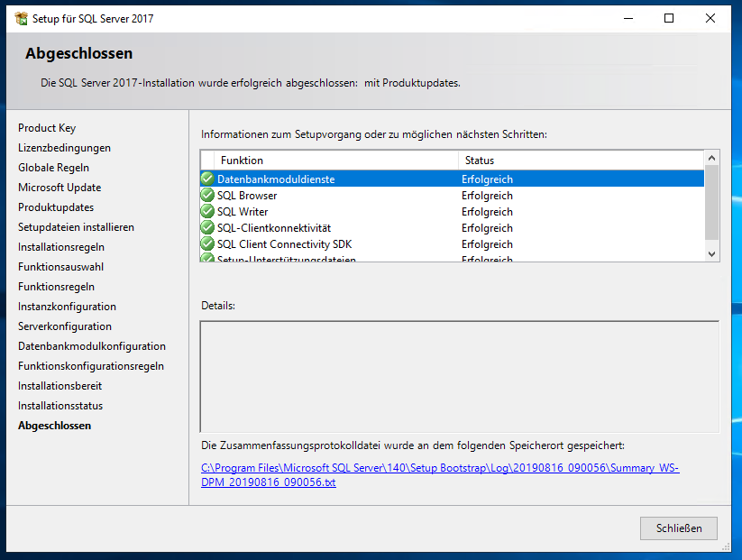The height and width of the screenshot is (560, 742).
Task: Minimize the SQL Server setup window
Action: (628, 18)
